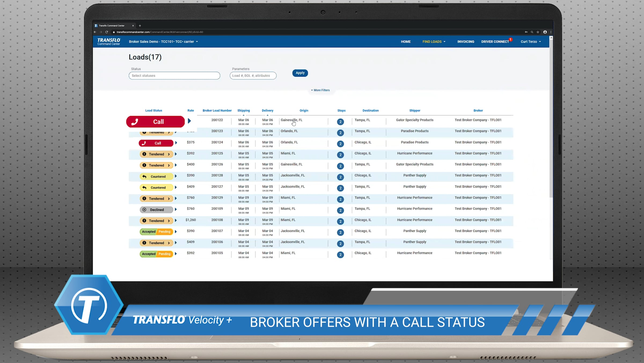This screenshot has height=363, width=644.
Task: Open the browser profile account icon
Action: tap(545, 32)
